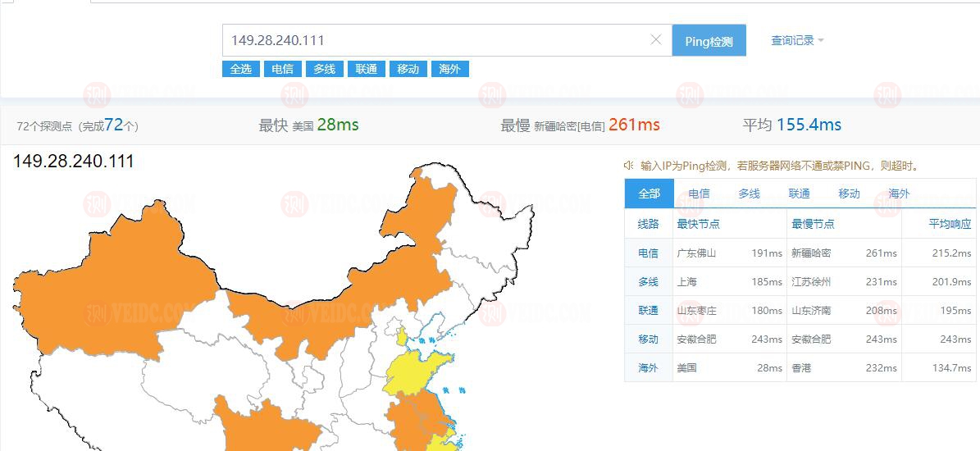Image resolution: width=980 pixels, height=451 pixels.
Task: Click the 线路 column header
Action: click(x=648, y=224)
